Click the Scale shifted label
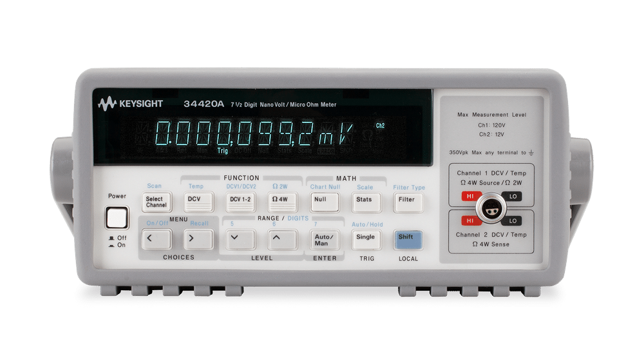The width and height of the screenshot is (644, 363). (x=365, y=187)
